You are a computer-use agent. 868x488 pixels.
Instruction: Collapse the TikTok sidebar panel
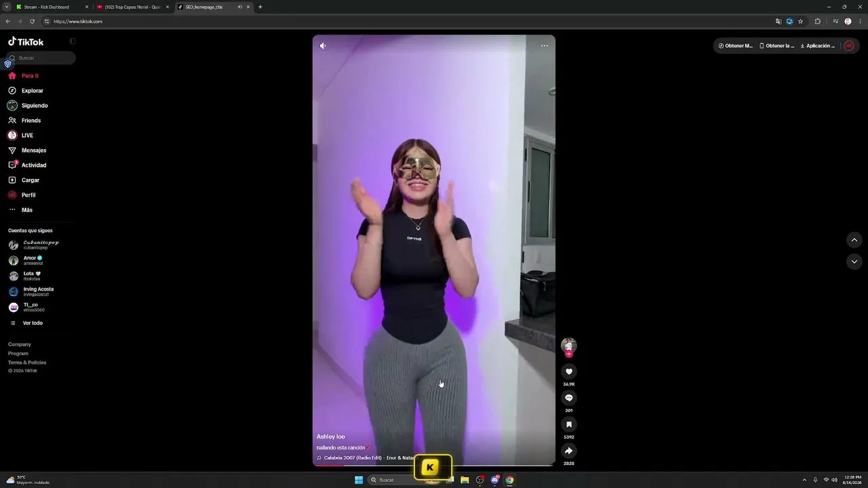(73, 41)
